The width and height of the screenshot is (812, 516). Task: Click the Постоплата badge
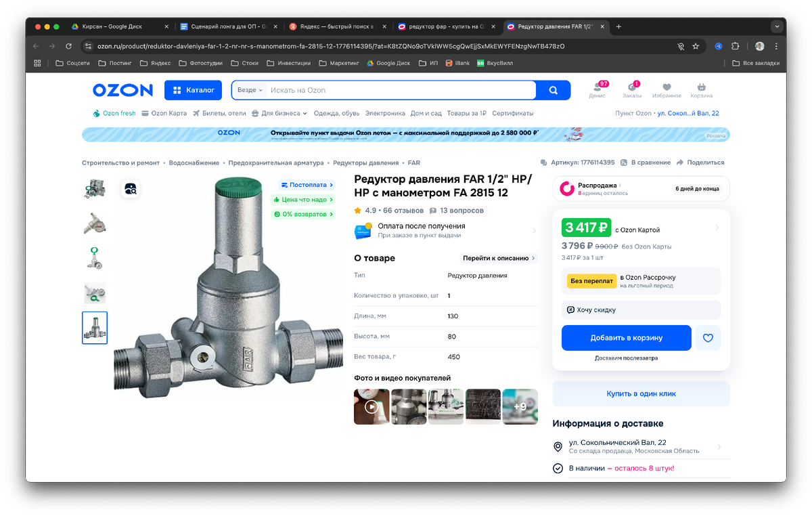pos(307,185)
